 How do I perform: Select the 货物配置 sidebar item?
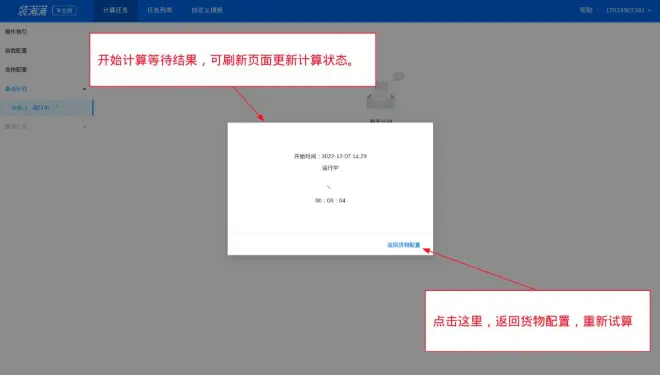(16, 69)
